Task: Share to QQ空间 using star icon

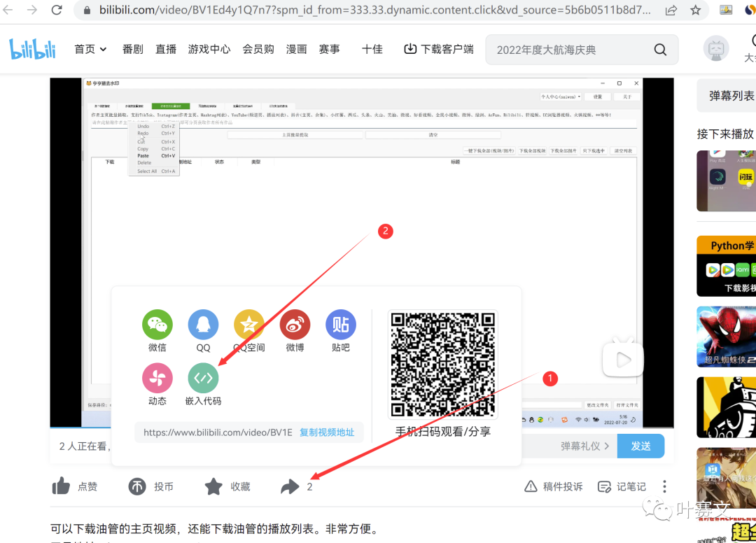Action: point(248,325)
